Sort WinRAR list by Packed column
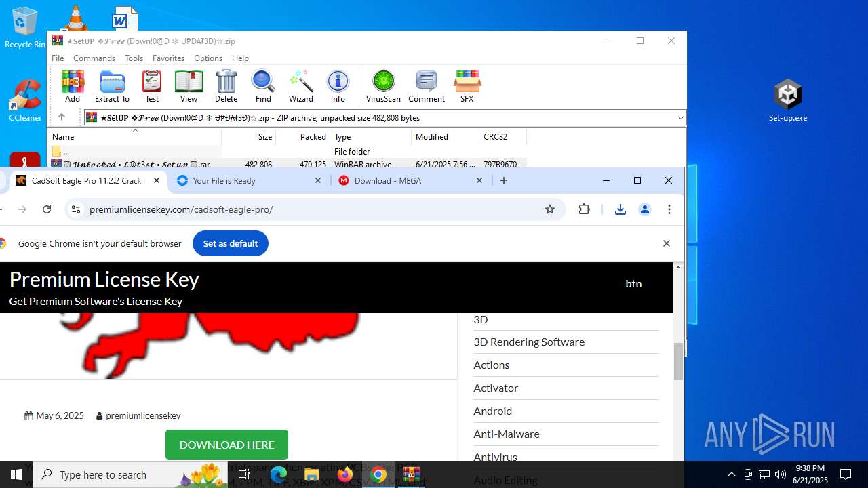 coord(302,137)
